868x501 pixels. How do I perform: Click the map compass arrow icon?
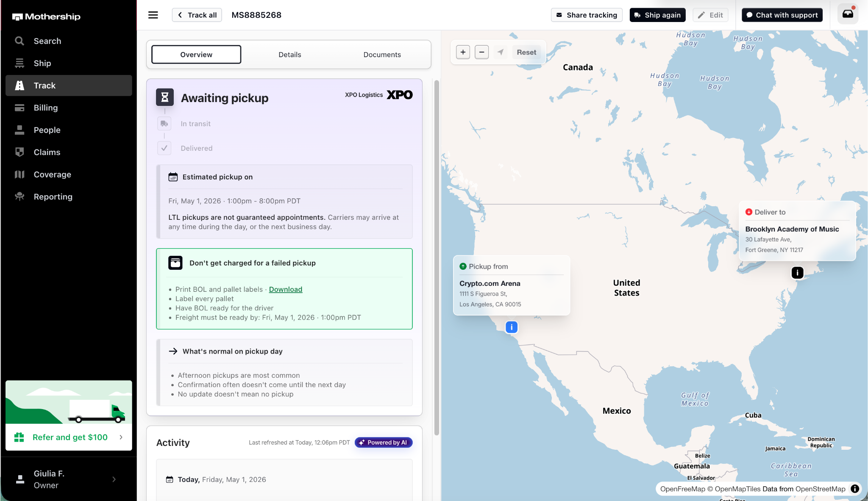(501, 52)
